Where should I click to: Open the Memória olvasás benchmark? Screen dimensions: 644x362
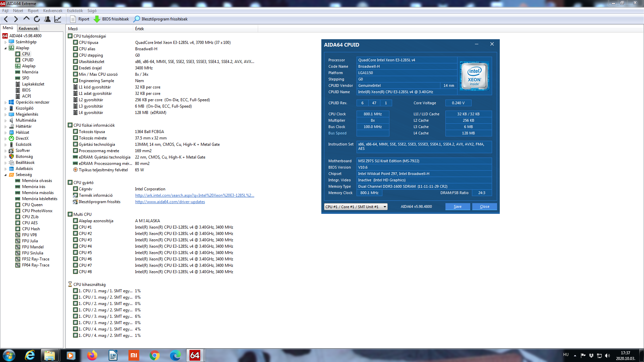(x=37, y=181)
